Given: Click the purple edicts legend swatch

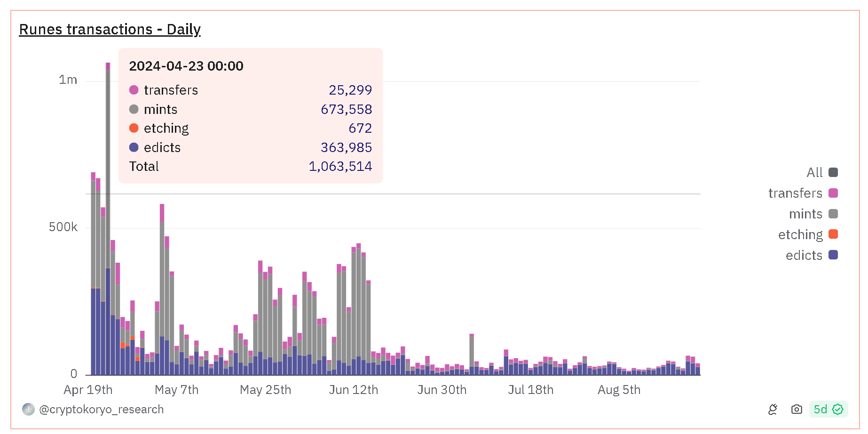Looking at the screenshot, I should click(x=833, y=255).
